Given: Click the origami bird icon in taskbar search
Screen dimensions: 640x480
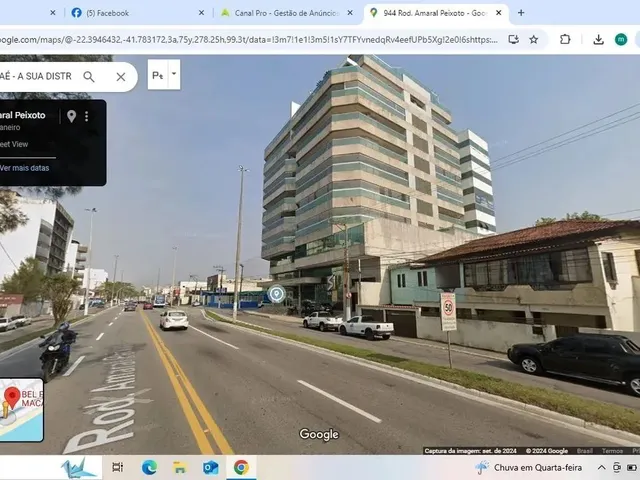Looking at the screenshot, I should (x=79, y=468).
